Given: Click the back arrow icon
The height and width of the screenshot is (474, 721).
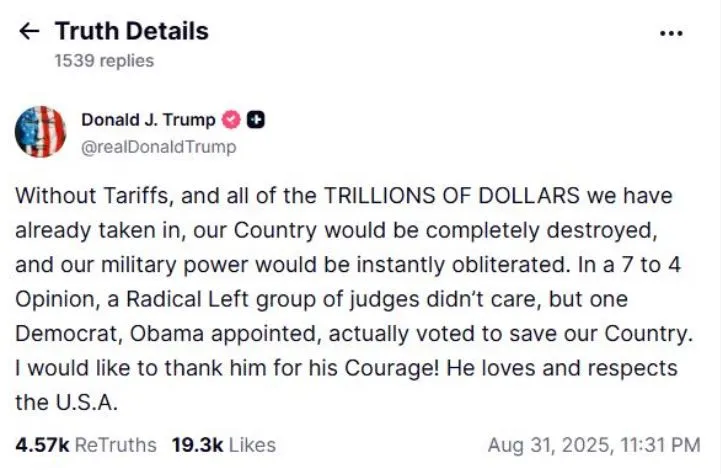Looking at the screenshot, I should point(29,32).
